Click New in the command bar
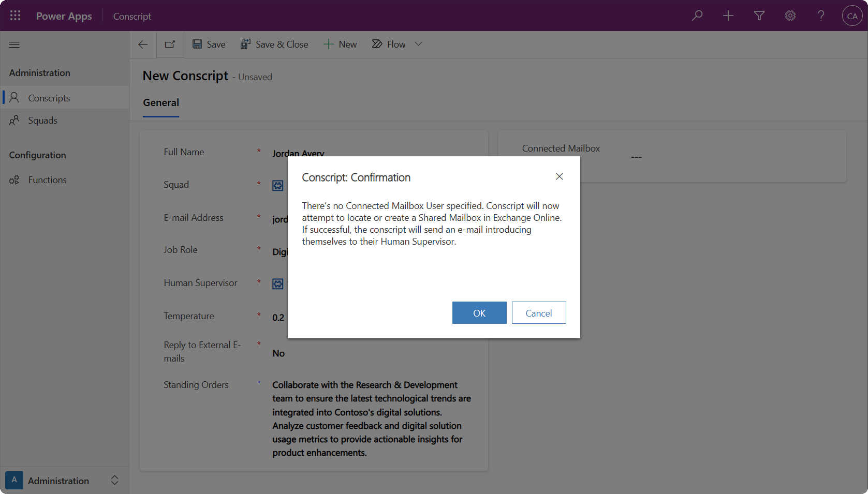This screenshot has height=494, width=868. coord(340,44)
